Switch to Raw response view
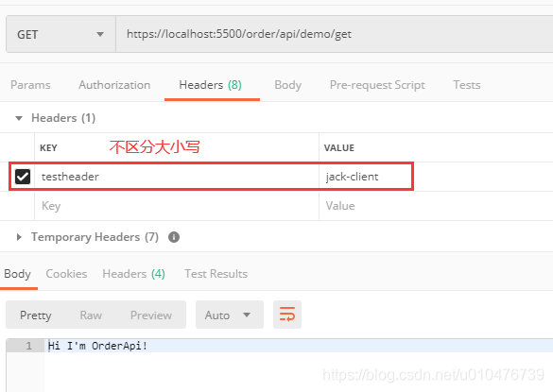553x392 pixels. tap(91, 315)
